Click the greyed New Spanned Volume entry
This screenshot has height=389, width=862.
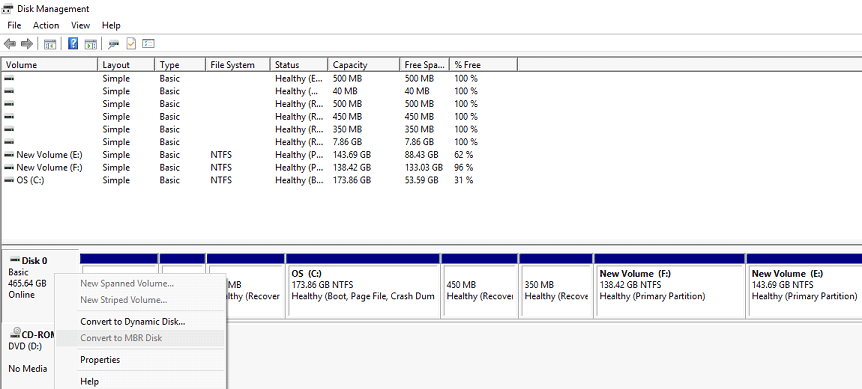141,284
